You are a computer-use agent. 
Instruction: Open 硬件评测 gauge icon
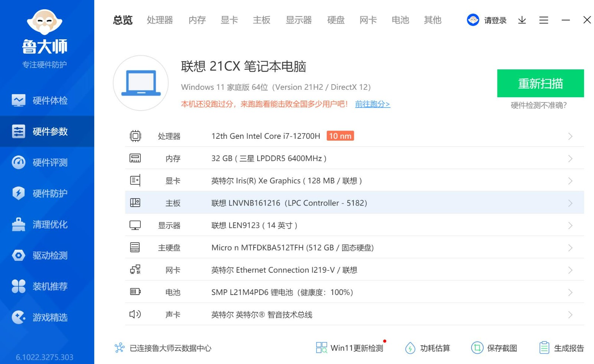pos(18,162)
